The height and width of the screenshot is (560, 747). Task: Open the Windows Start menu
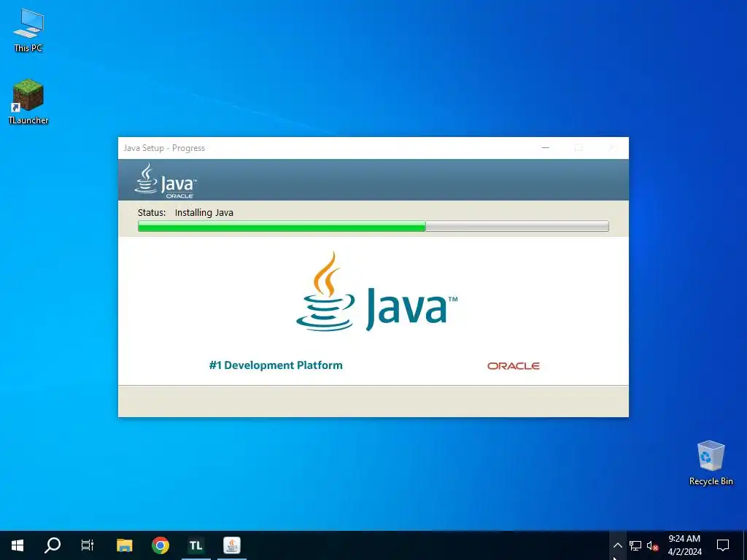18,545
